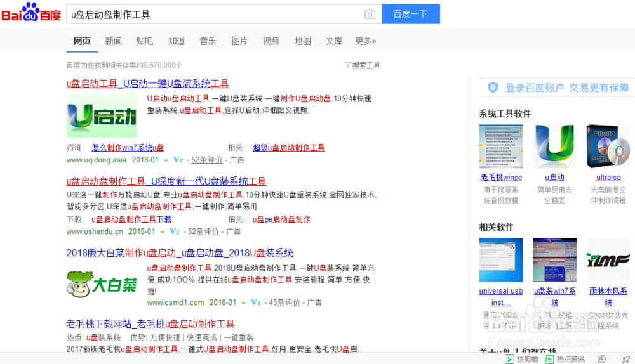Click the 百度一下 search button
Screen dimensions: 635x364
coord(411,14)
